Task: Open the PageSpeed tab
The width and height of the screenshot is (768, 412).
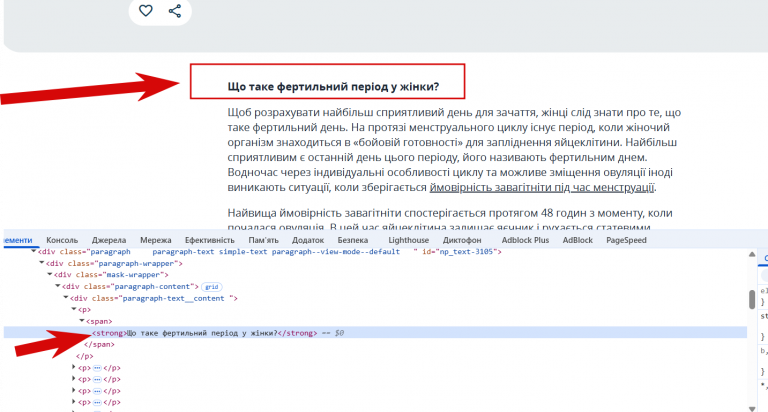Action: click(x=626, y=240)
